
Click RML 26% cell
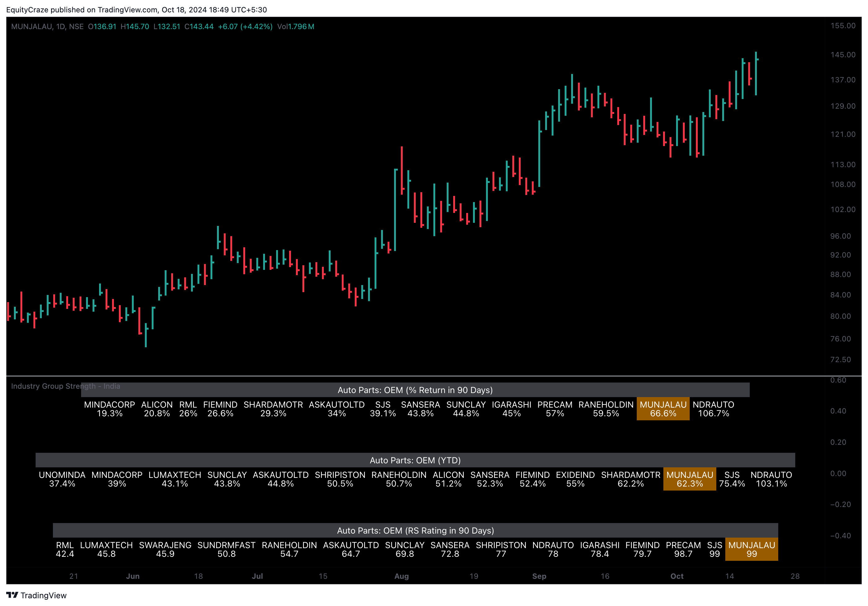click(x=188, y=409)
